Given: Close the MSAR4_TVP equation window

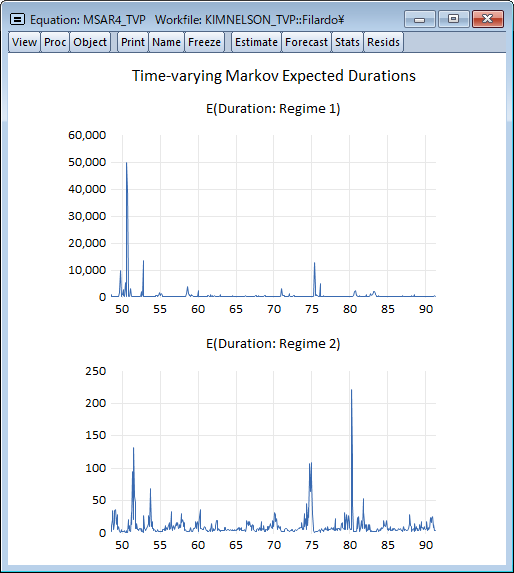Looking at the screenshot, I should (488, 19).
